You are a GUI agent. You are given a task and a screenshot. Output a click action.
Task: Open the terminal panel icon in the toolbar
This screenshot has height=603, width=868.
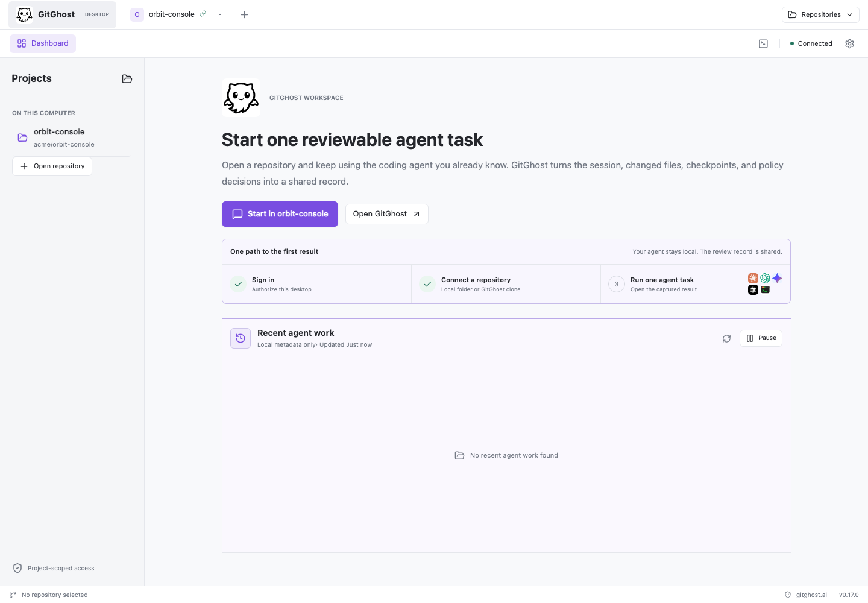[763, 43]
